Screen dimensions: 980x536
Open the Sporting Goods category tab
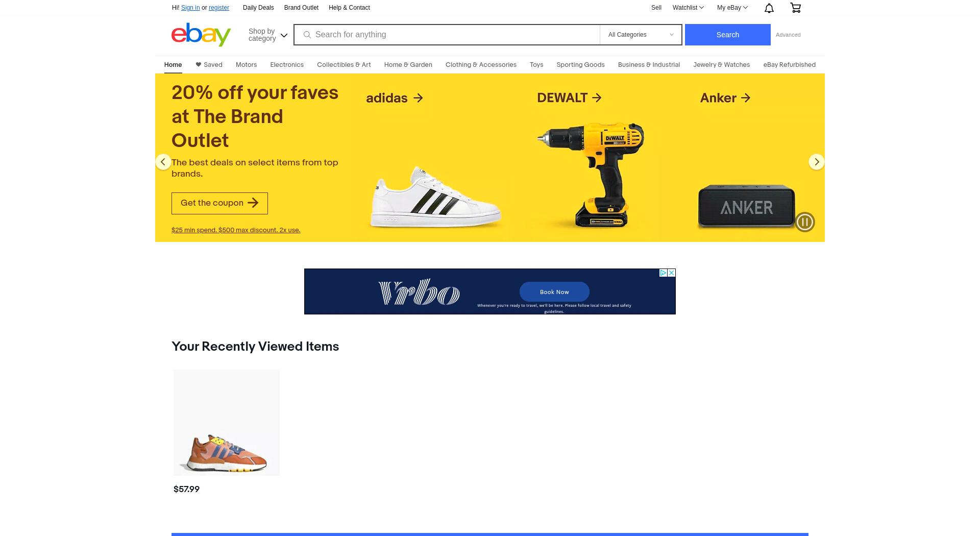[x=580, y=65]
